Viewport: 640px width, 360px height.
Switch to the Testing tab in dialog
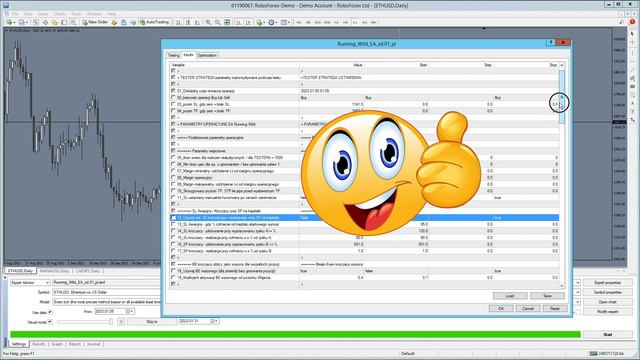click(x=173, y=55)
